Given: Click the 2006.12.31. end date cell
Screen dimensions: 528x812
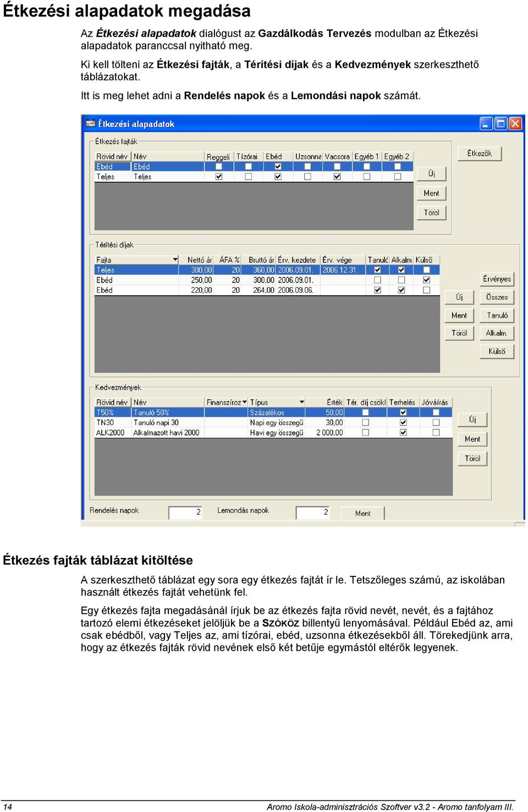Looking at the screenshot, I should (343, 270).
